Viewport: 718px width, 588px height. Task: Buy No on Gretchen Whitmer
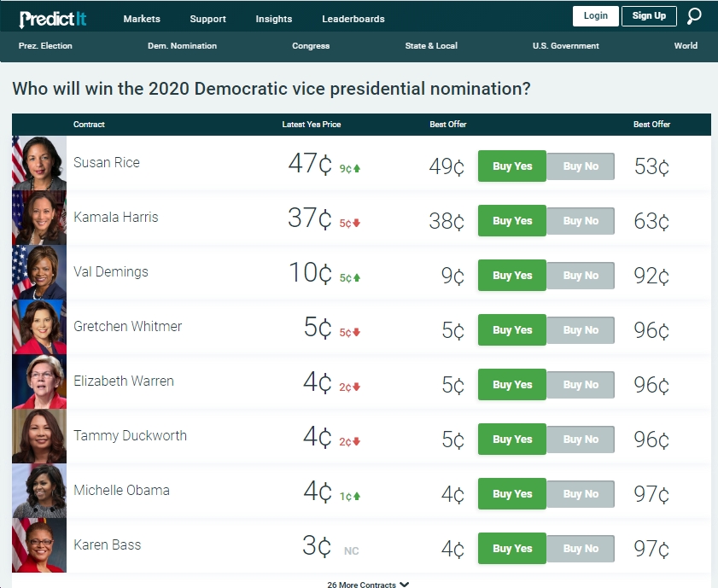tap(581, 330)
